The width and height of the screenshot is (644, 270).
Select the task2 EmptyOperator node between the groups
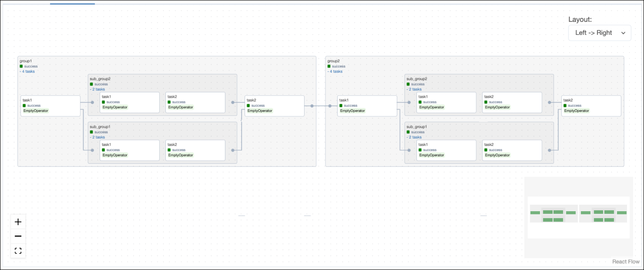coord(274,106)
